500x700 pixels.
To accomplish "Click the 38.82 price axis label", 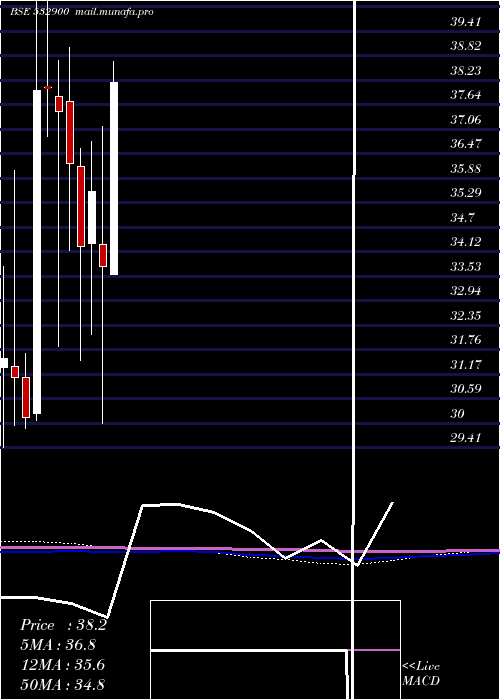I will tap(466, 46).
